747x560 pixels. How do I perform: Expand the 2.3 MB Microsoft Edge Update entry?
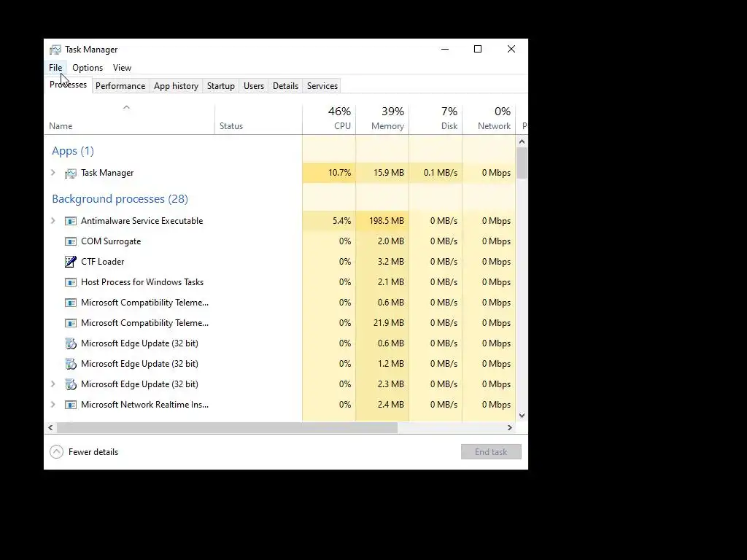tap(53, 384)
